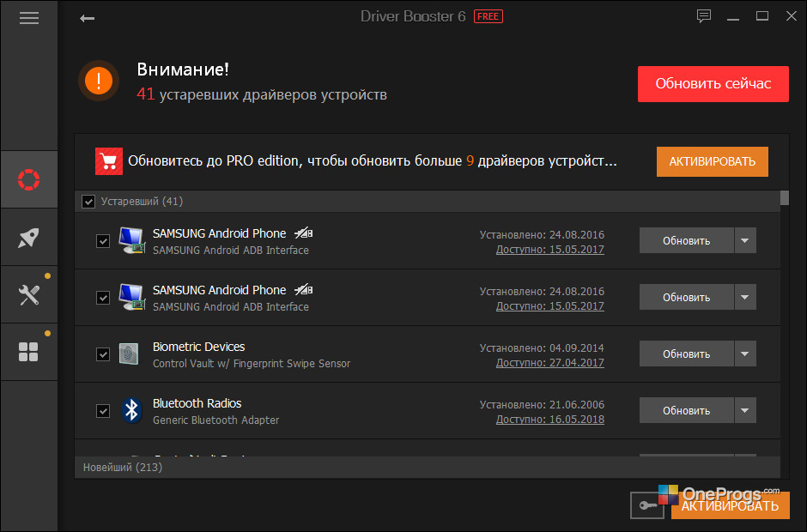Toggle the Устаревший (41) select-all checkbox

tap(88, 201)
